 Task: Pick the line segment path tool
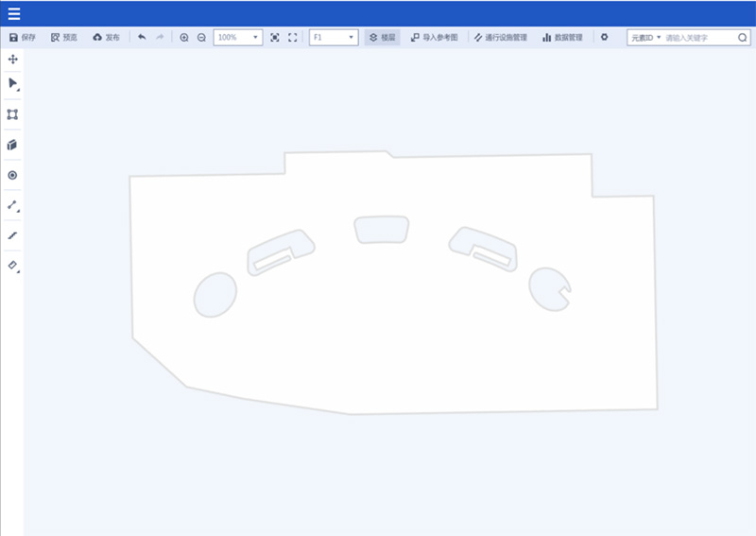point(12,205)
